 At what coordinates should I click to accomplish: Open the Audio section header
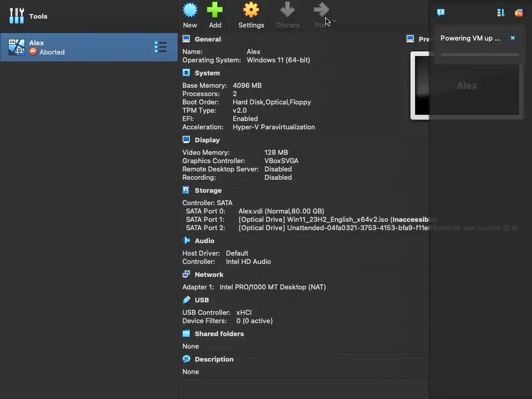(204, 241)
